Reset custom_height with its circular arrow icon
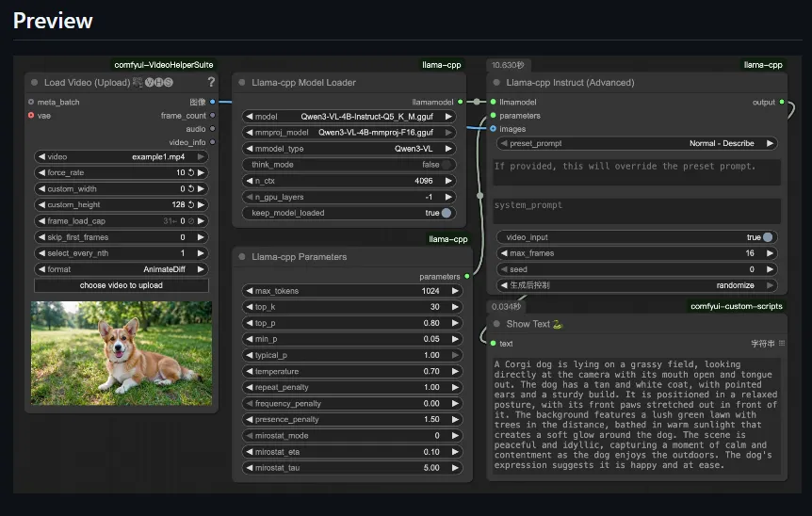The width and height of the screenshot is (812, 516). [191, 204]
